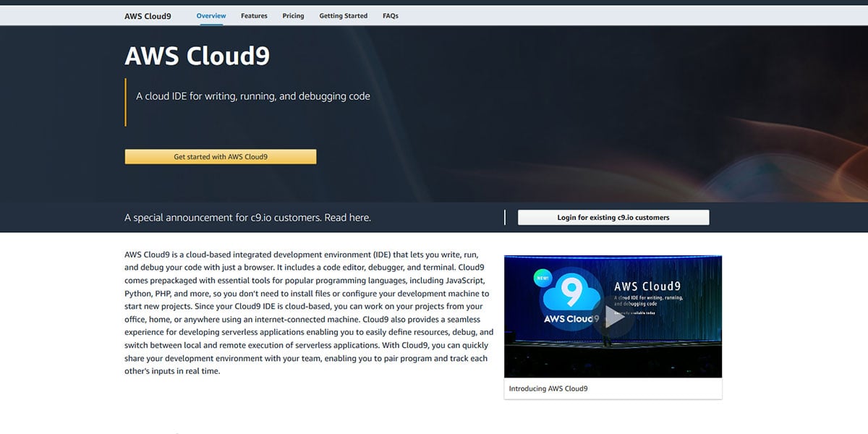Click the white divider in announcement bar
The image size is (868, 434).
tap(505, 218)
